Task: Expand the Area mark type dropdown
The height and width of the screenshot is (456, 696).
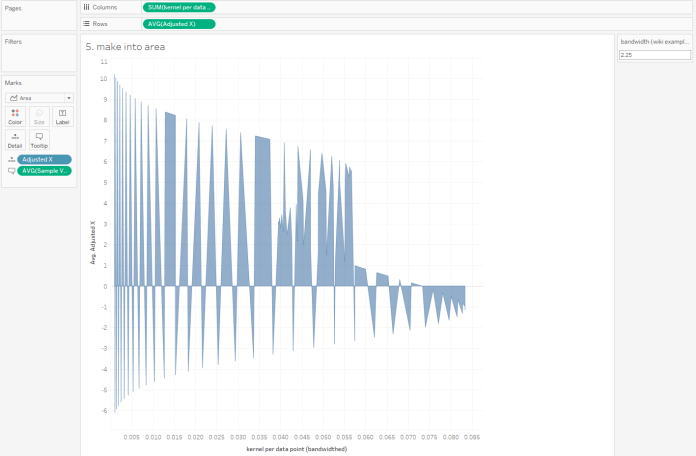Action: [39, 98]
